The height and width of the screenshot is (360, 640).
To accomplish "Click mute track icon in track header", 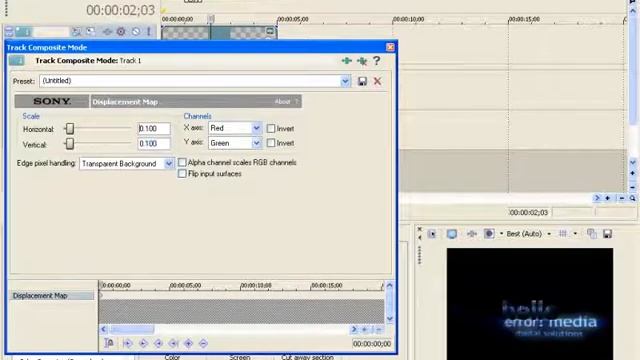I will pos(136,31).
